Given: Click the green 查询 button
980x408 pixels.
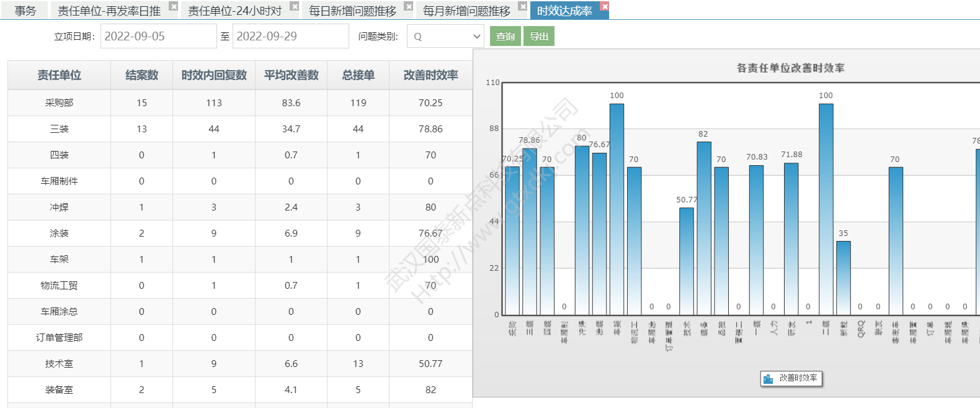Looking at the screenshot, I should [505, 37].
